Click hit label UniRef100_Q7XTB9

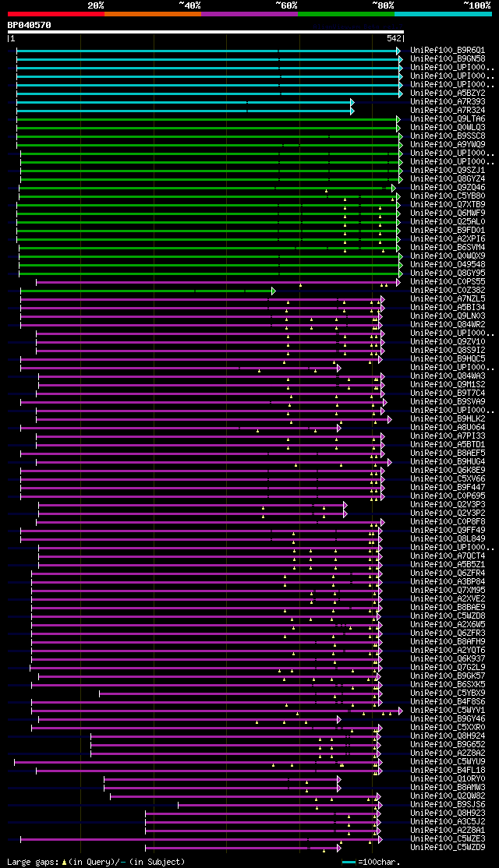[448, 204]
